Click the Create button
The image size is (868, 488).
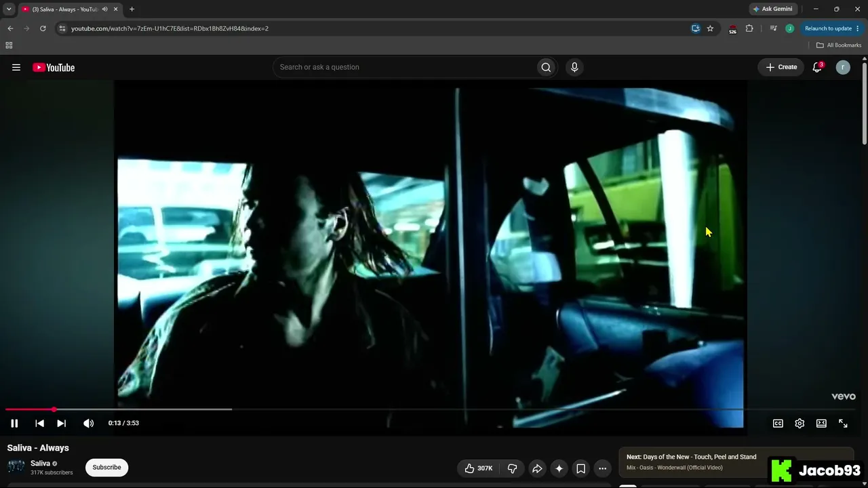pos(781,67)
